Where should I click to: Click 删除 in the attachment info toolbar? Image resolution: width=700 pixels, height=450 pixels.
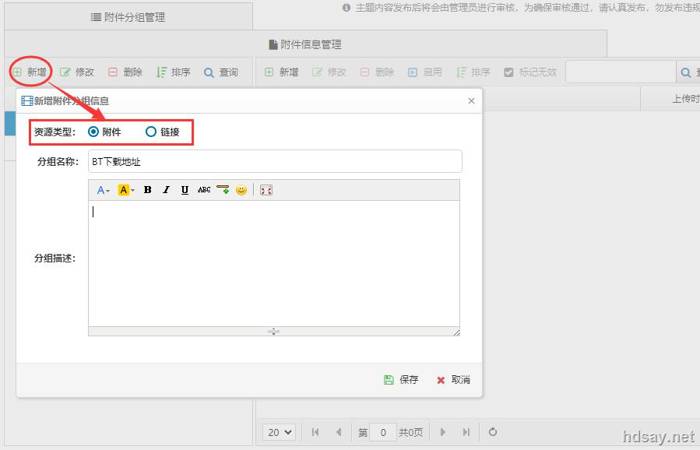pos(377,72)
